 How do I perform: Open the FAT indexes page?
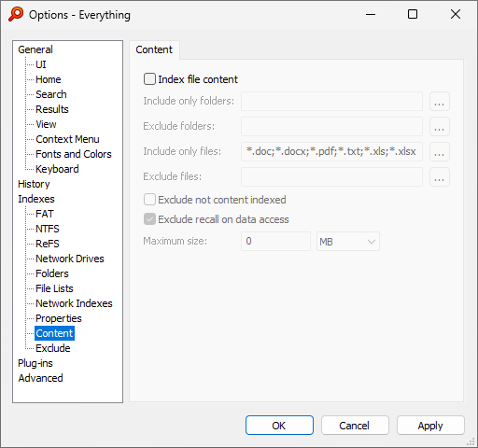(x=45, y=214)
